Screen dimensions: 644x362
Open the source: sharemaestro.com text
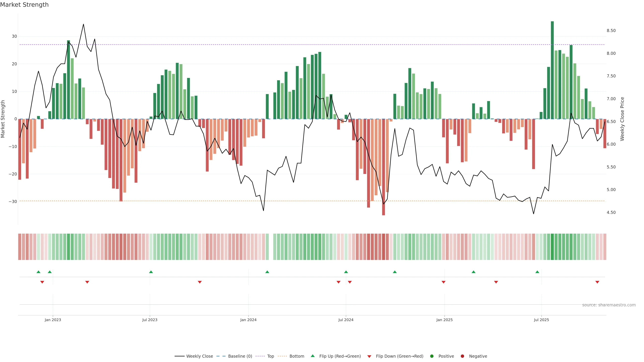(x=609, y=305)
